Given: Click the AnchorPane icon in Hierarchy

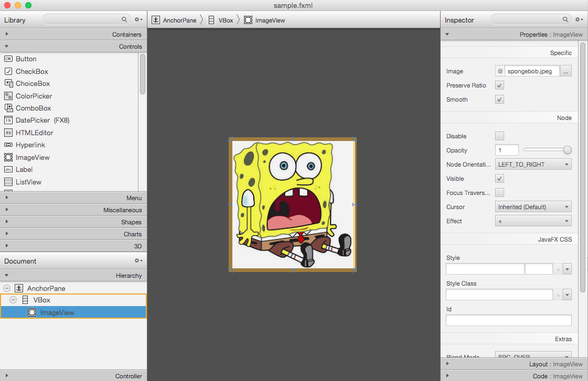Looking at the screenshot, I should (x=19, y=288).
